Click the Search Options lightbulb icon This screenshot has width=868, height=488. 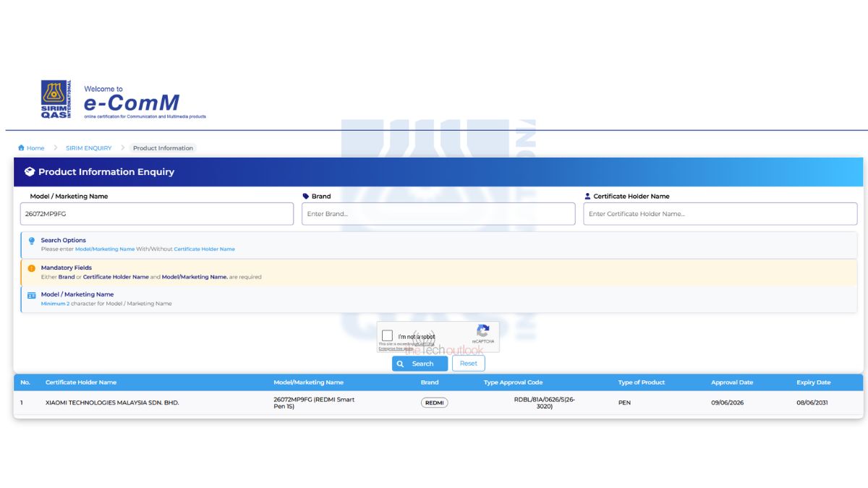31,241
